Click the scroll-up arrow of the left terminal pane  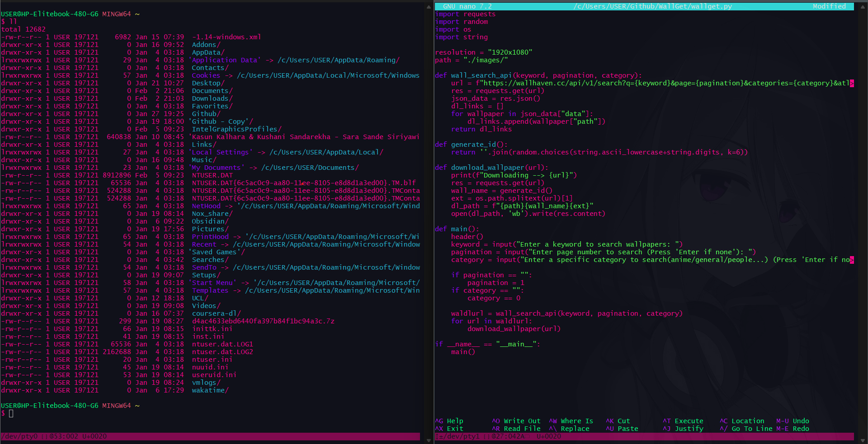tap(429, 7)
